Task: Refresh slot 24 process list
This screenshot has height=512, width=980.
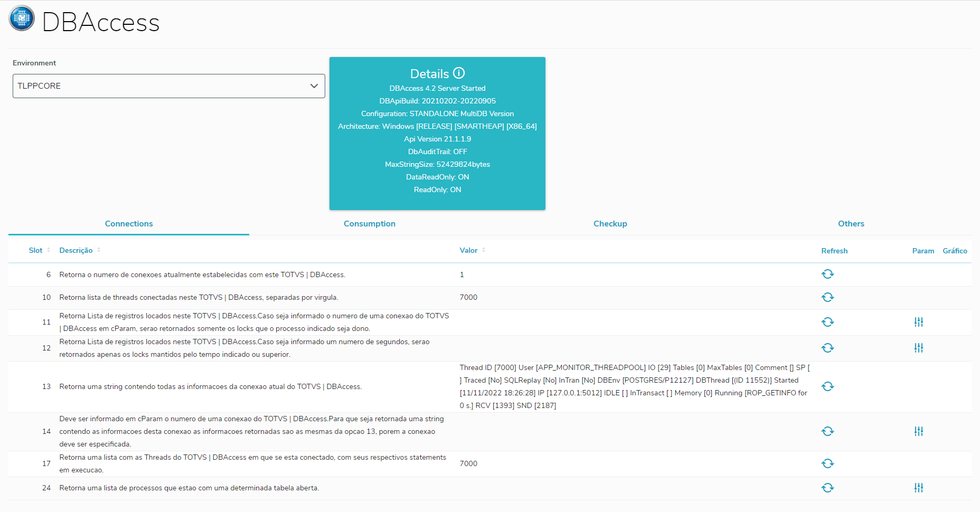Action: pos(827,488)
